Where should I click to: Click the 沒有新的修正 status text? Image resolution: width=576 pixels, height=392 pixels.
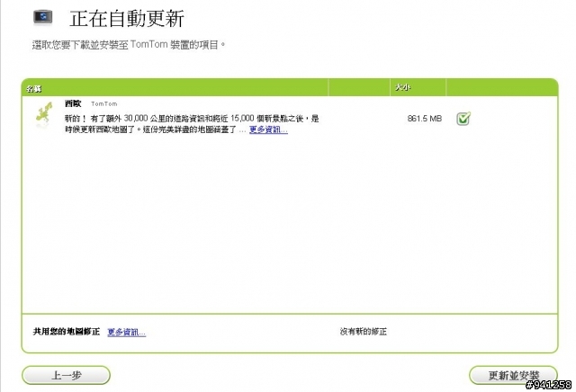364,332
